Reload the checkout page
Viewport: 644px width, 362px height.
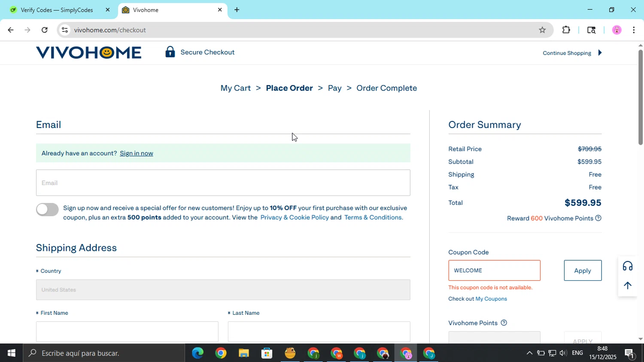pyautogui.click(x=45, y=30)
